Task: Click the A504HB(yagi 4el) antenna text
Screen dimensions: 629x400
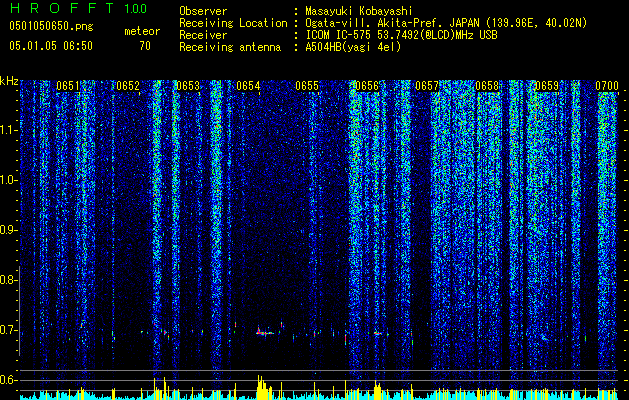Action: coord(353,47)
